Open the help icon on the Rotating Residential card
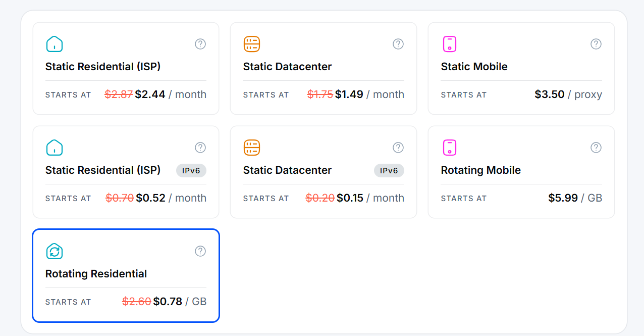Image resolution: width=644 pixels, height=336 pixels. [x=200, y=251]
